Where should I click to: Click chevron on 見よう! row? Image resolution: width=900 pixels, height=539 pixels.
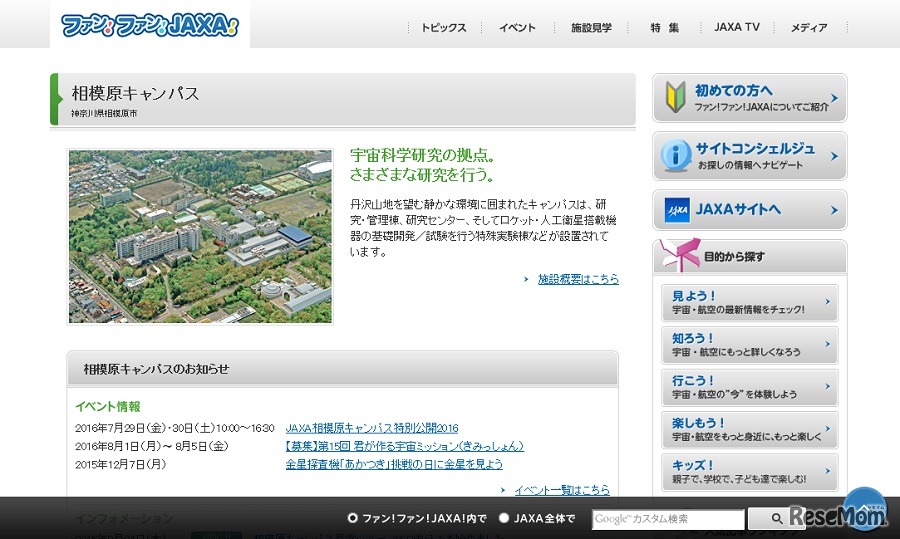828,301
